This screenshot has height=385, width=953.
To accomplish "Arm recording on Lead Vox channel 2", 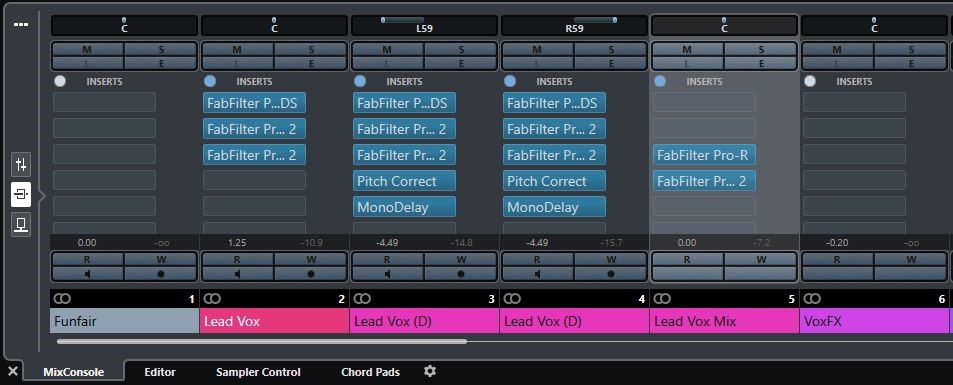I will point(311,274).
